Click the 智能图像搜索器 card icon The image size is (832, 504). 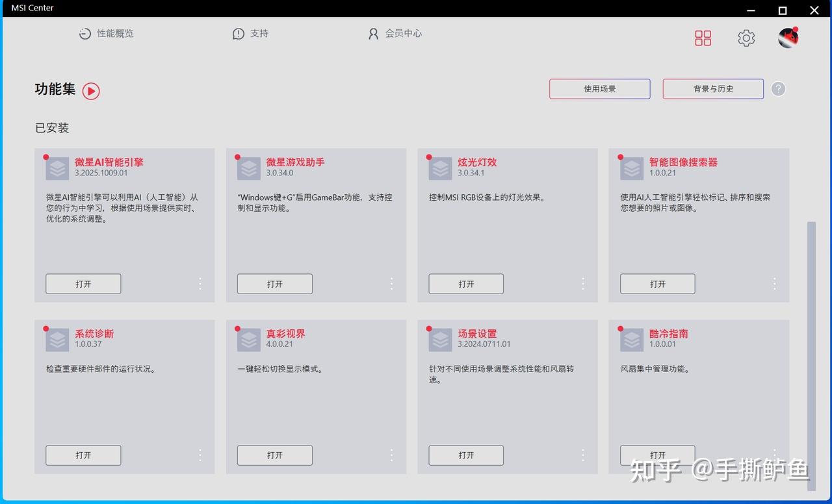point(632,168)
